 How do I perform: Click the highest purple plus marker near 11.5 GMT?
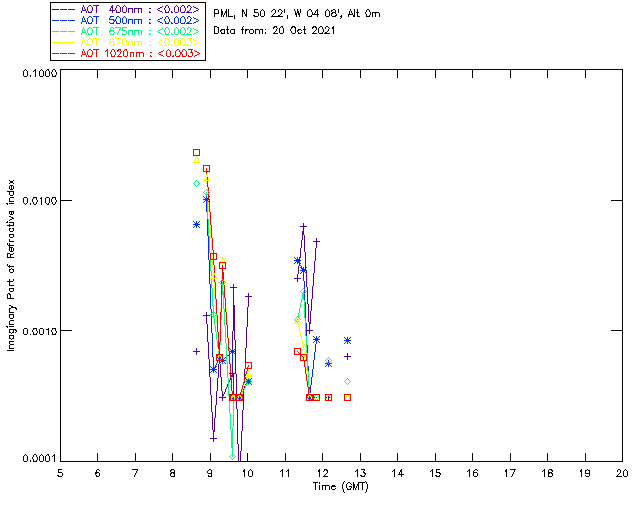click(x=303, y=226)
